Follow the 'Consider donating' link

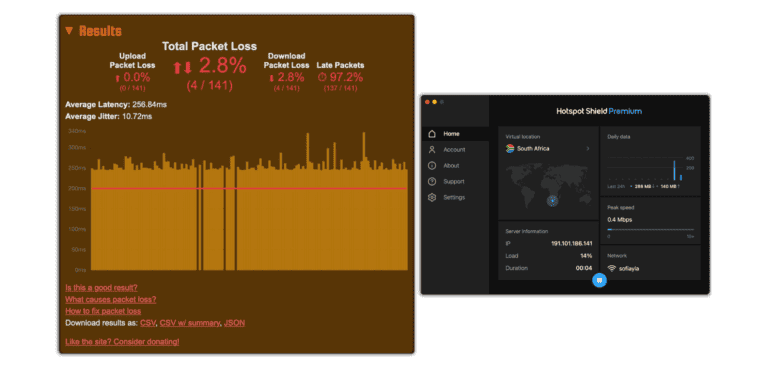point(122,342)
